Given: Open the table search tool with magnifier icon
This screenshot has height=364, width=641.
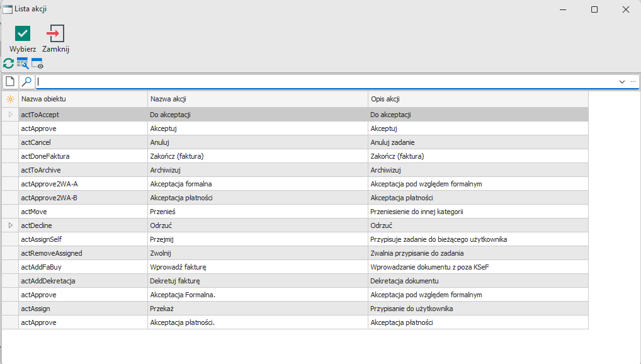Looking at the screenshot, I should pyautogui.click(x=23, y=63).
